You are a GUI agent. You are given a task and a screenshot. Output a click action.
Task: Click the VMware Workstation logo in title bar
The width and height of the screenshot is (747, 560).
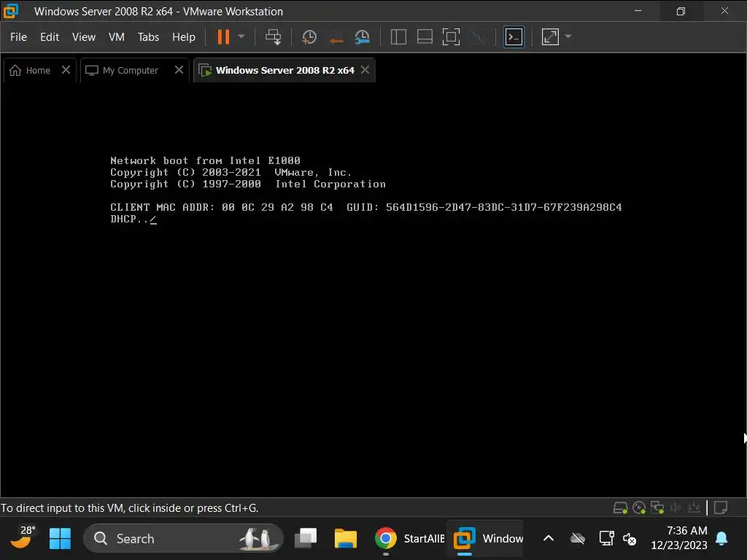(x=10, y=11)
